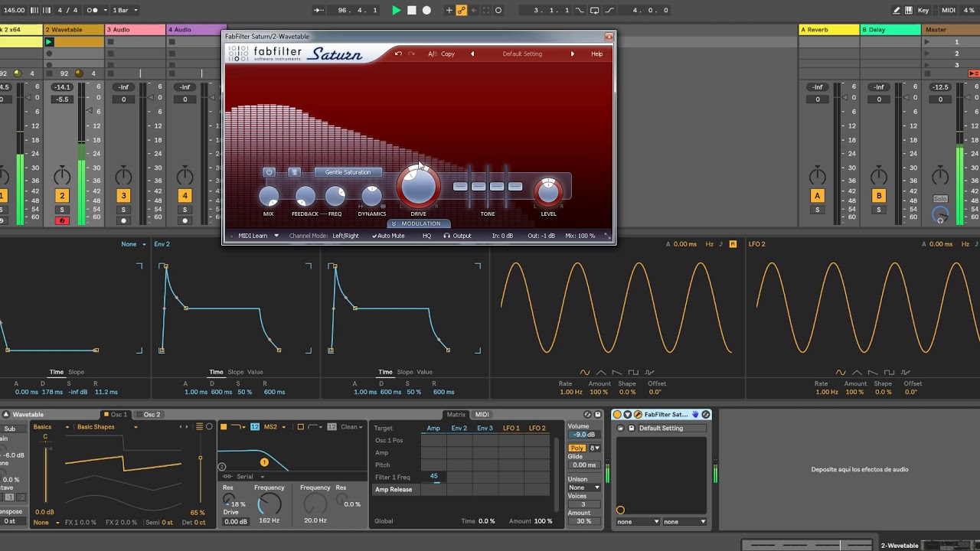Select the Env 2 modulation column header

pyautogui.click(x=459, y=428)
